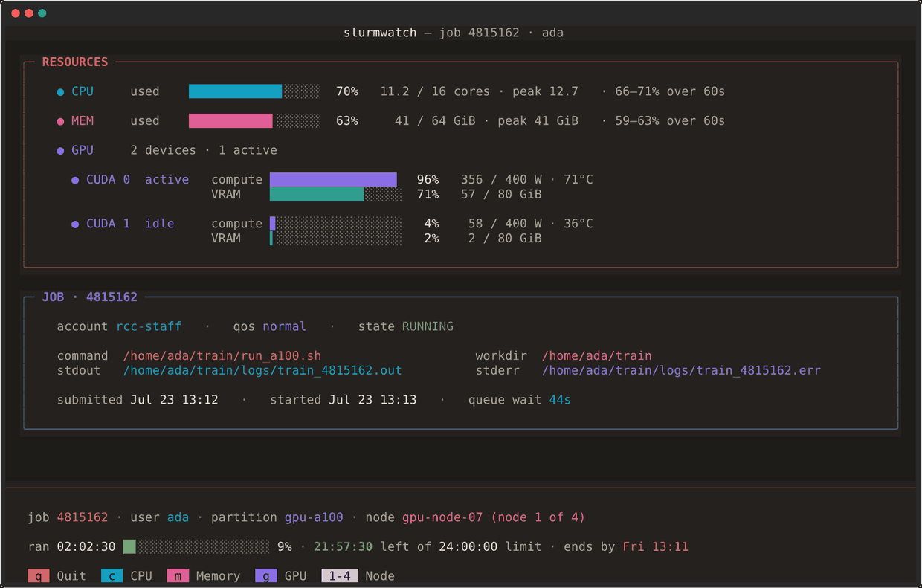The width and height of the screenshot is (922, 588).
Task: Click the qos value normal
Action: pyautogui.click(x=284, y=326)
